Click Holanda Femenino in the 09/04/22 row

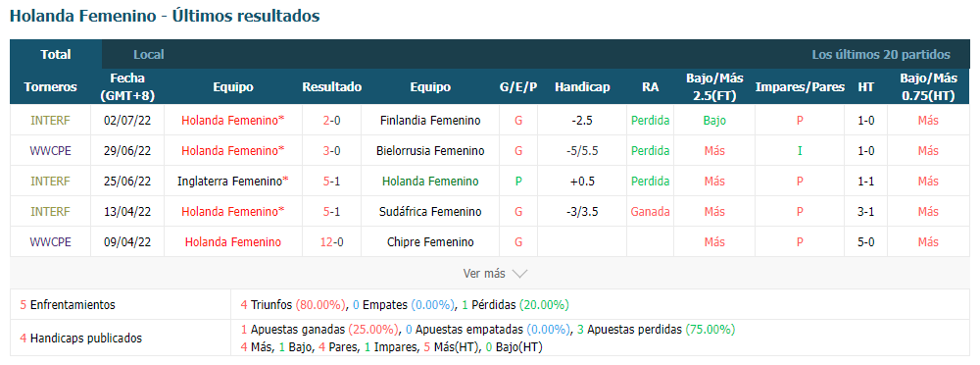[x=233, y=241]
